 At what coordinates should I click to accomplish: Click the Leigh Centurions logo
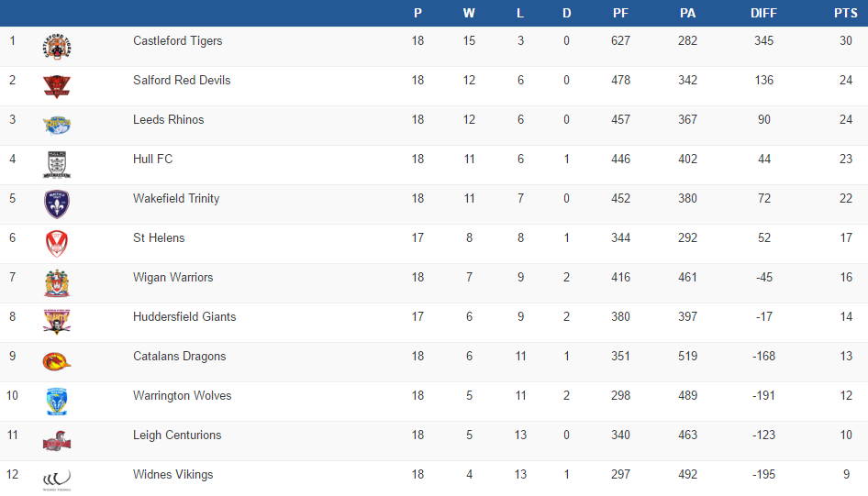click(x=57, y=442)
